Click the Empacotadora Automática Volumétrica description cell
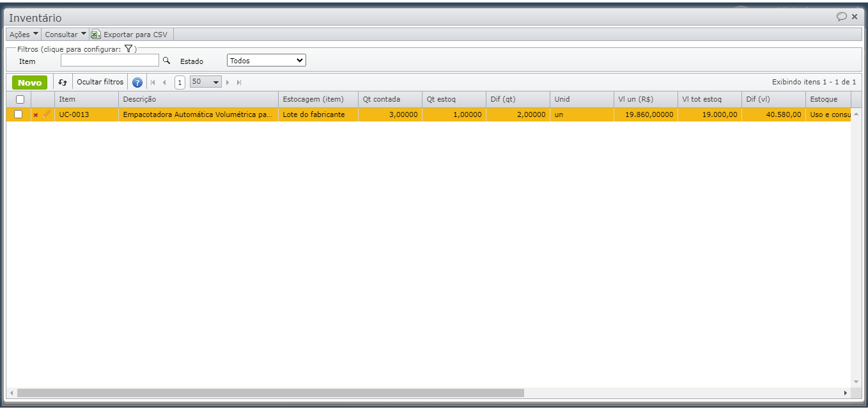868x408 pixels. click(x=198, y=114)
